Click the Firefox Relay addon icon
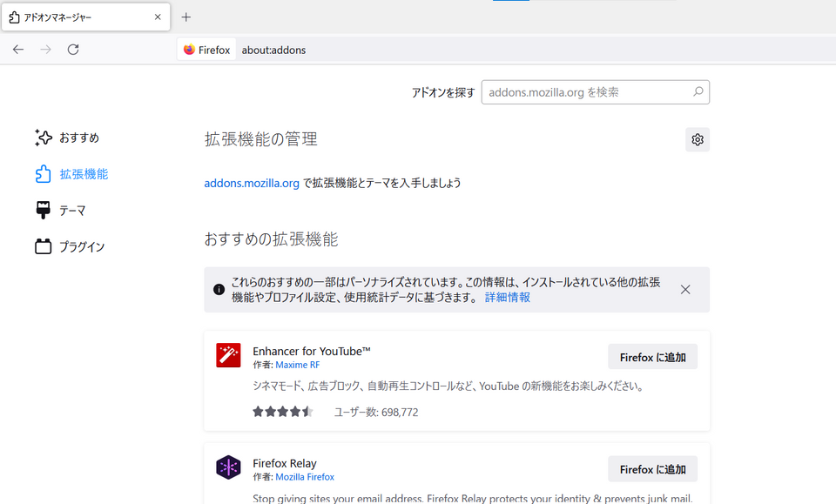The height and width of the screenshot is (504, 836). [x=228, y=467]
